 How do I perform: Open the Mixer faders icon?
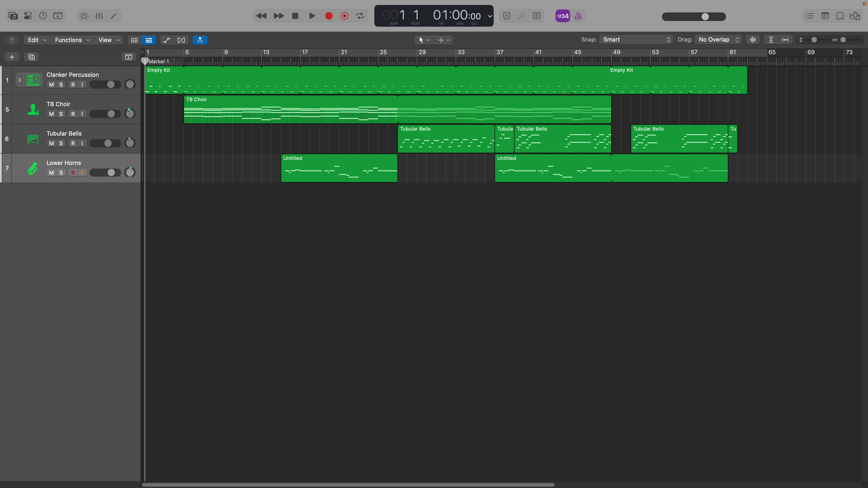(x=99, y=16)
